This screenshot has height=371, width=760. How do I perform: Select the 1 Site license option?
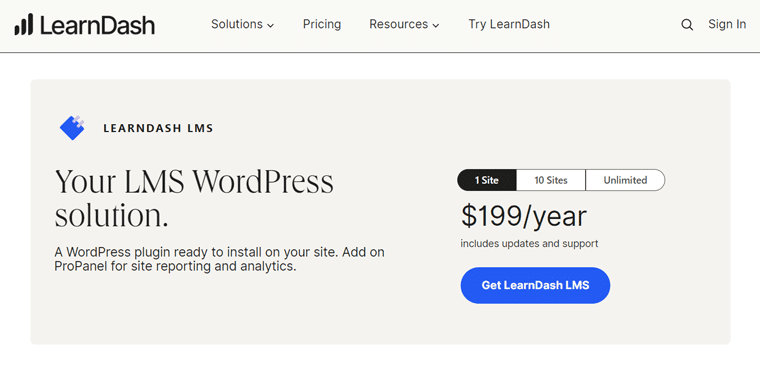point(487,180)
